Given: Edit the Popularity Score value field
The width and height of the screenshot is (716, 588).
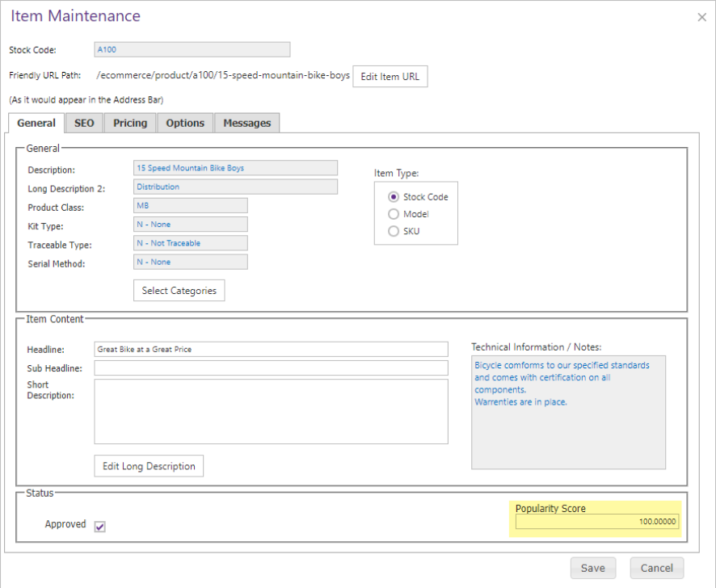Looking at the screenshot, I should pos(598,523).
